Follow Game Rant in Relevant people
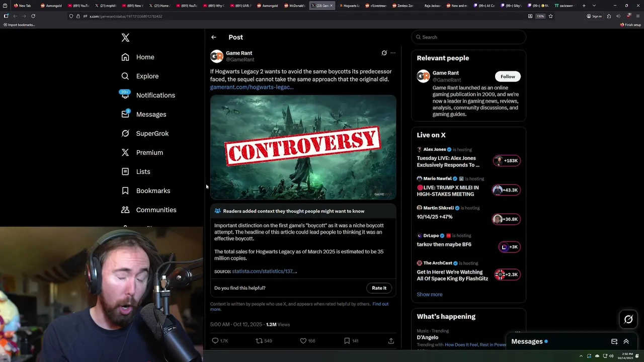 coord(508,76)
